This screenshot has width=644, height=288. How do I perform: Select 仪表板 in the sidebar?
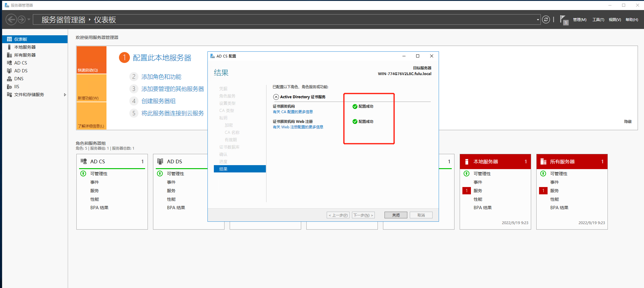point(35,39)
